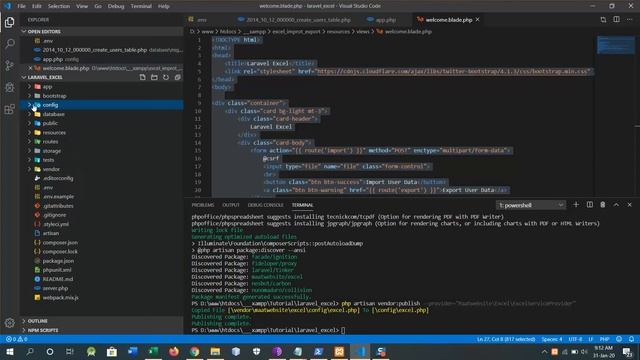Collapse all folders in explorer
This screenshot has width=640, height=360.
click(178, 77)
